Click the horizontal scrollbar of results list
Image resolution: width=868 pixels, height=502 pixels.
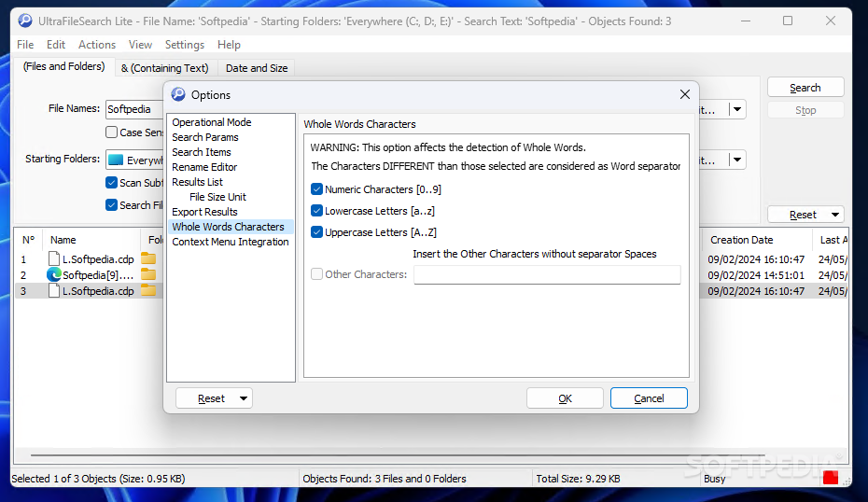[398, 455]
